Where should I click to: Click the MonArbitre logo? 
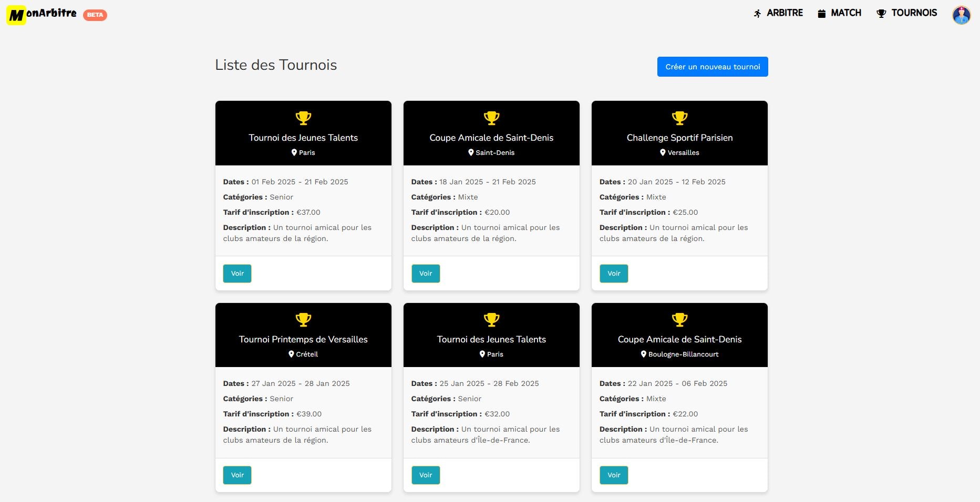[x=42, y=15]
